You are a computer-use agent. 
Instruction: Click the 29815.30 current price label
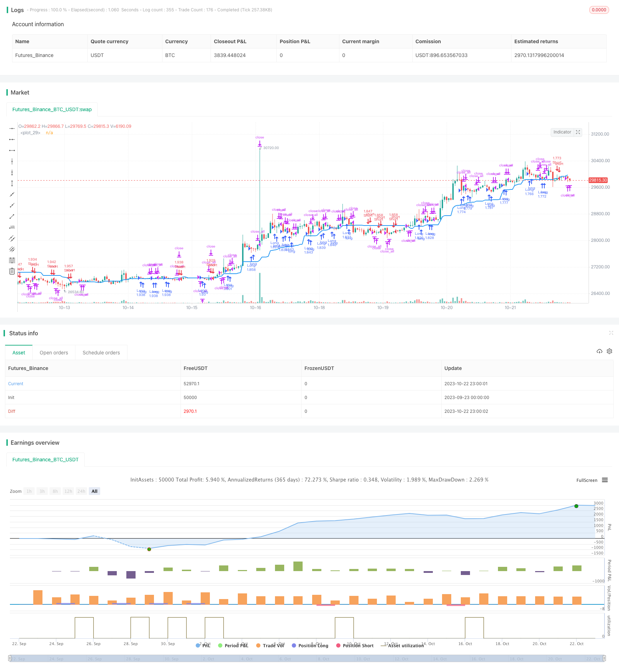(598, 180)
